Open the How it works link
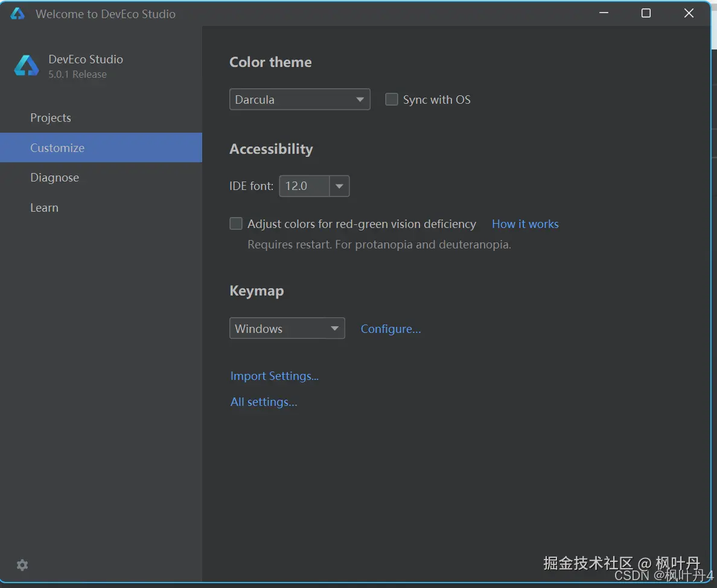This screenshot has width=717, height=588. point(525,224)
